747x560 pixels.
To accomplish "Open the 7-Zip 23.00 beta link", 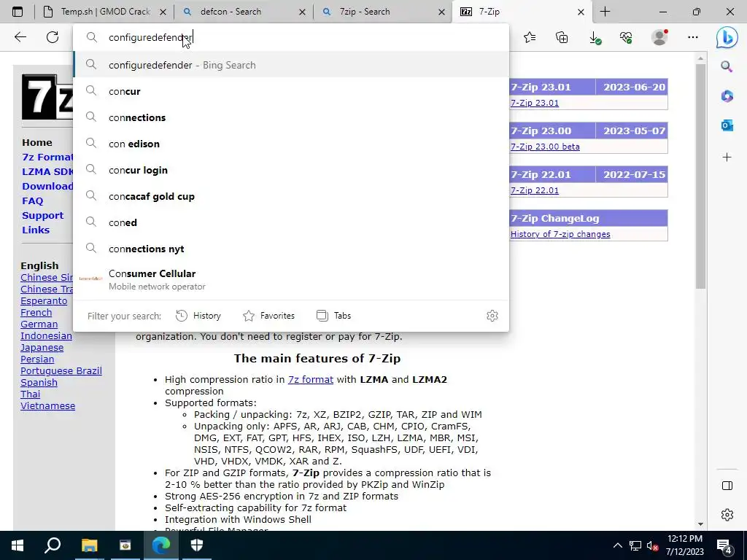I will click(x=545, y=147).
